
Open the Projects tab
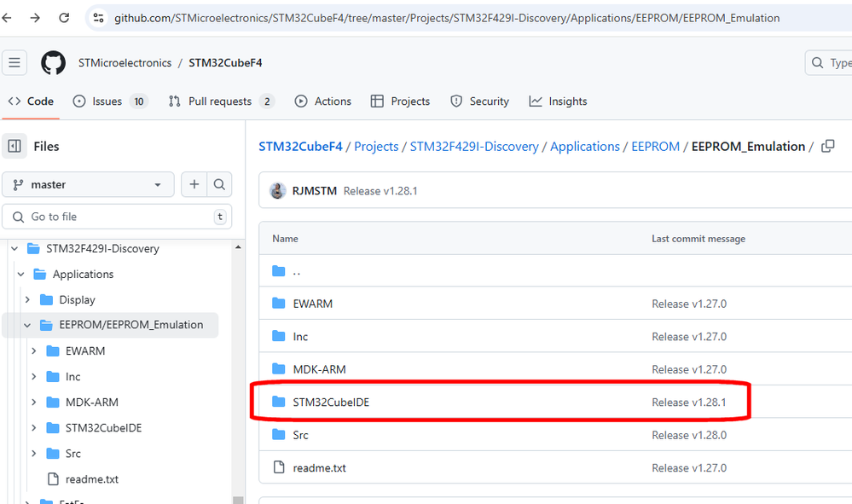coord(400,101)
